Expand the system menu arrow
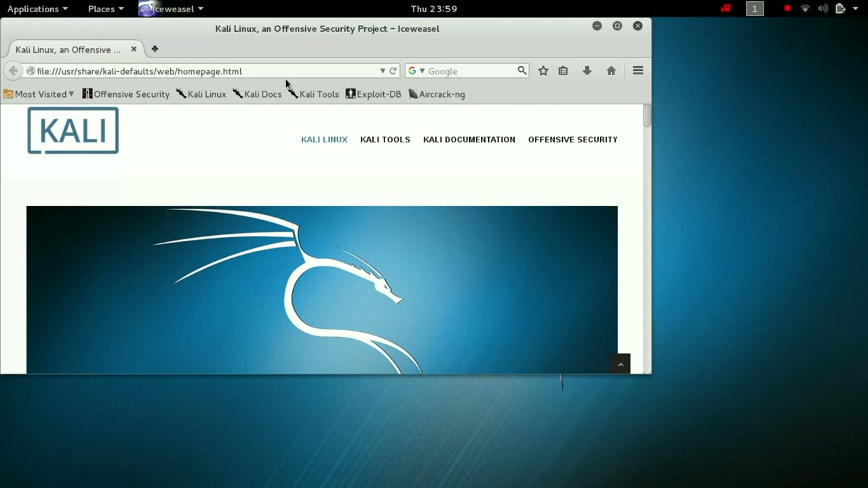The image size is (868, 488). coord(856,9)
